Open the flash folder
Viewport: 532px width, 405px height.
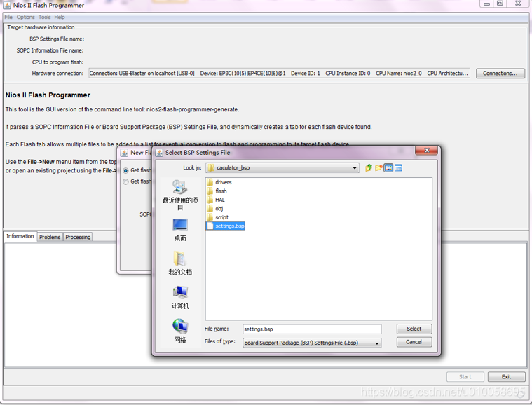click(x=217, y=191)
